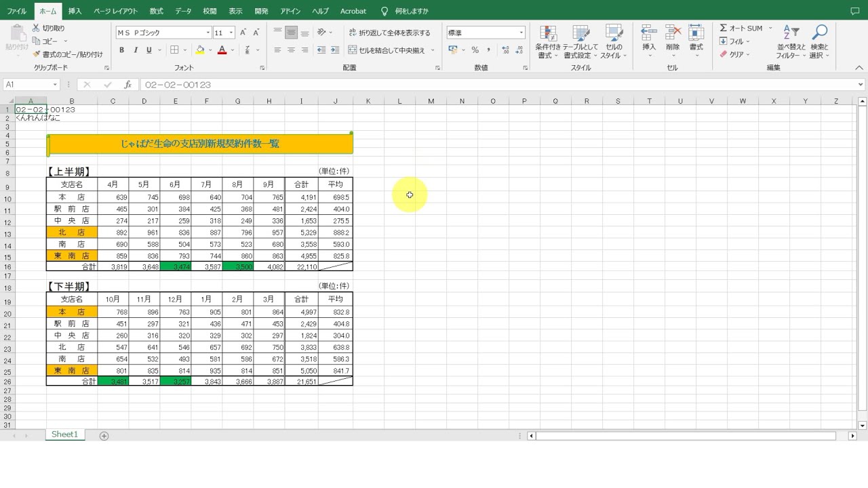
Task: Expand the Name Box dropdown arrow
Action: click(56, 85)
